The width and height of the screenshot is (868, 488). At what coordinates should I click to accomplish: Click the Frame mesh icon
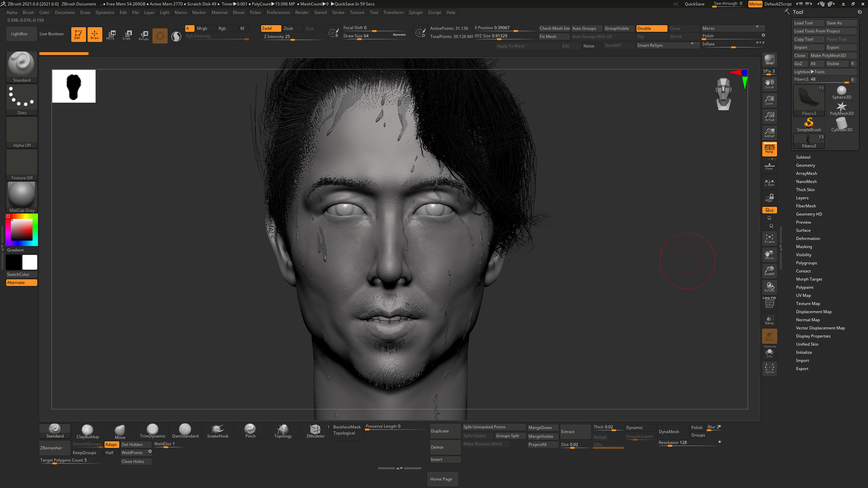[x=770, y=238]
